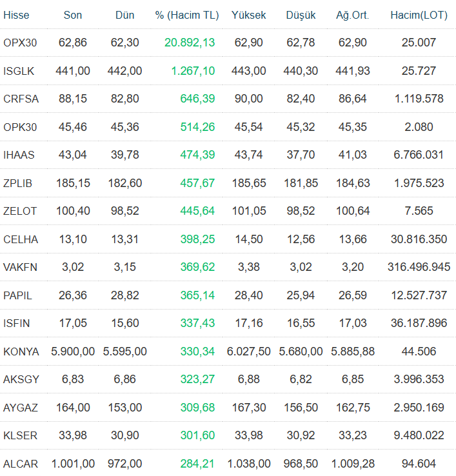Sort by the Düşük column header
The width and height of the screenshot is (456, 476).
(x=301, y=15)
